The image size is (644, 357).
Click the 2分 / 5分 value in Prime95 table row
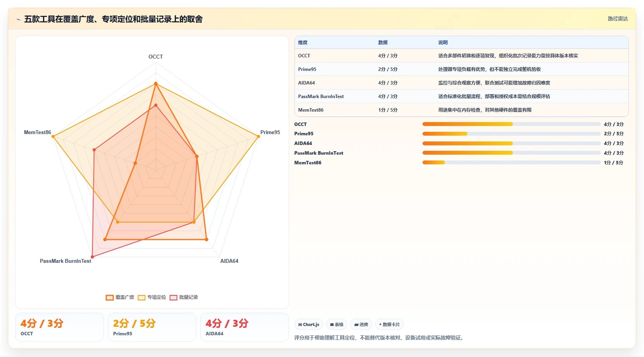pyautogui.click(x=388, y=69)
